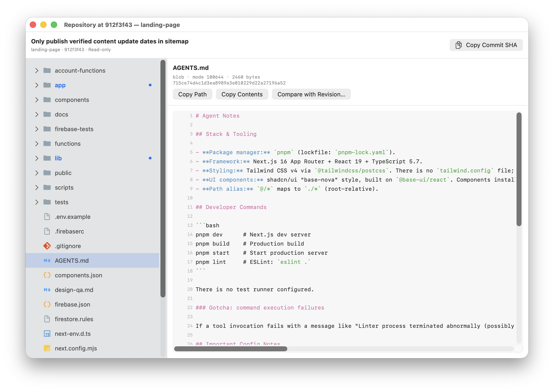This screenshot has width=554, height=392.
Task: Expand the account-functions folder chevron
Action: point(37,71)
